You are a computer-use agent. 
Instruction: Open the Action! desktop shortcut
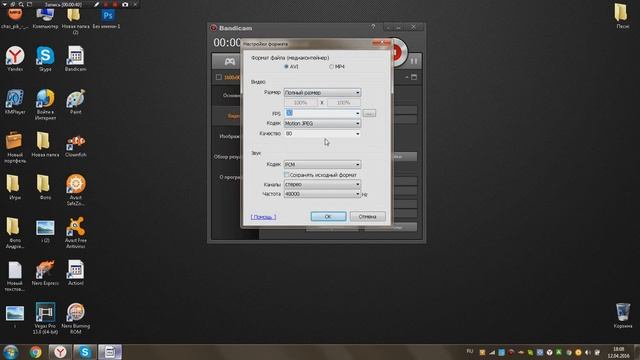(76, 273)
